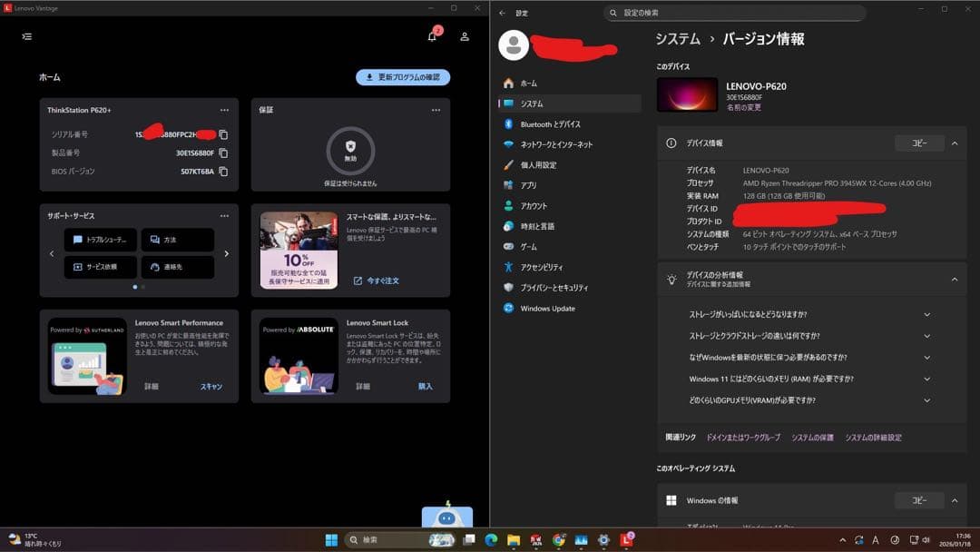Expand ストレージとクラウドストレージの違い question

click(926, 335)
